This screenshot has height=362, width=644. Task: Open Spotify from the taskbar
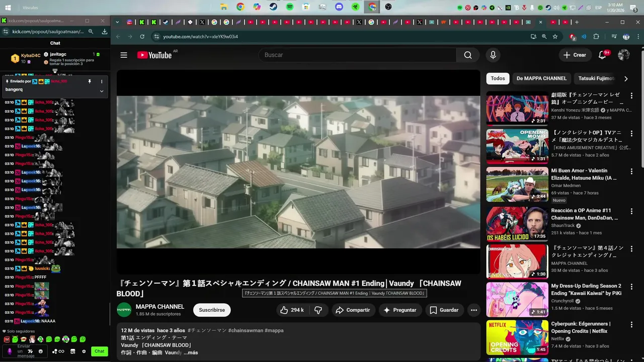290,7
